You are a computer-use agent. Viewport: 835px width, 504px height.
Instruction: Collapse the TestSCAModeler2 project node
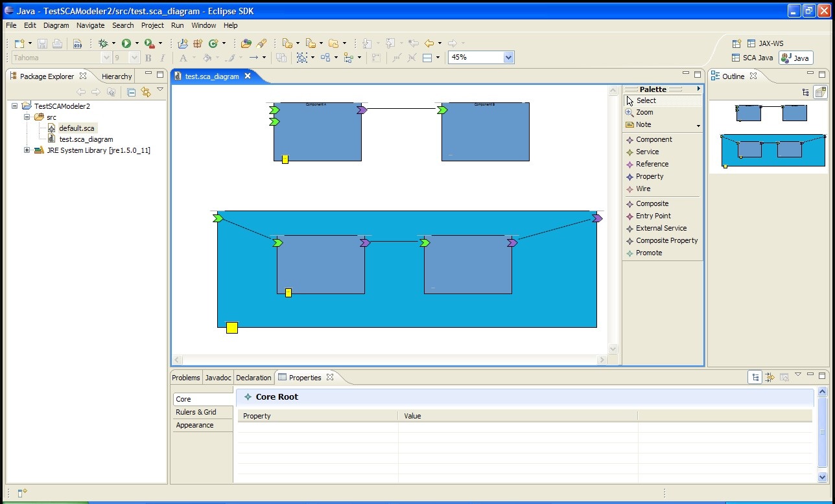[x=15, y=106]
